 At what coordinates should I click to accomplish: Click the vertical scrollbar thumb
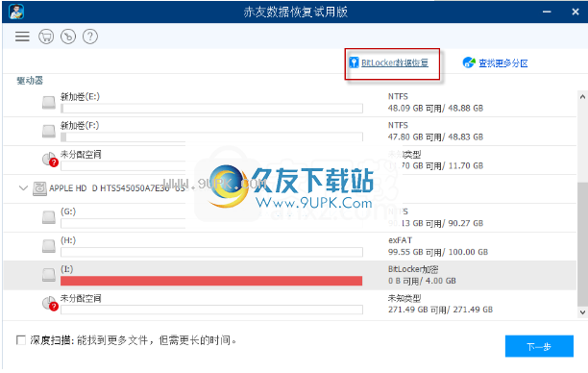582,244
